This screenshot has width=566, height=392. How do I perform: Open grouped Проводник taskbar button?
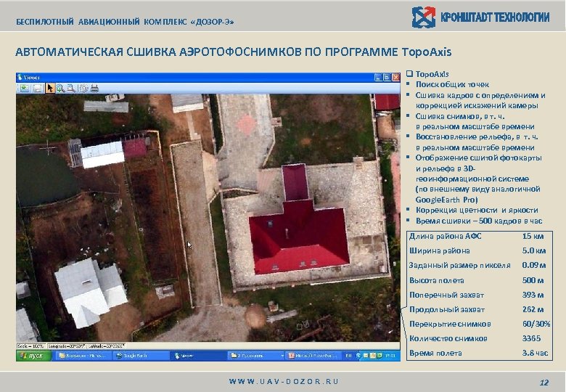point(255,356)
